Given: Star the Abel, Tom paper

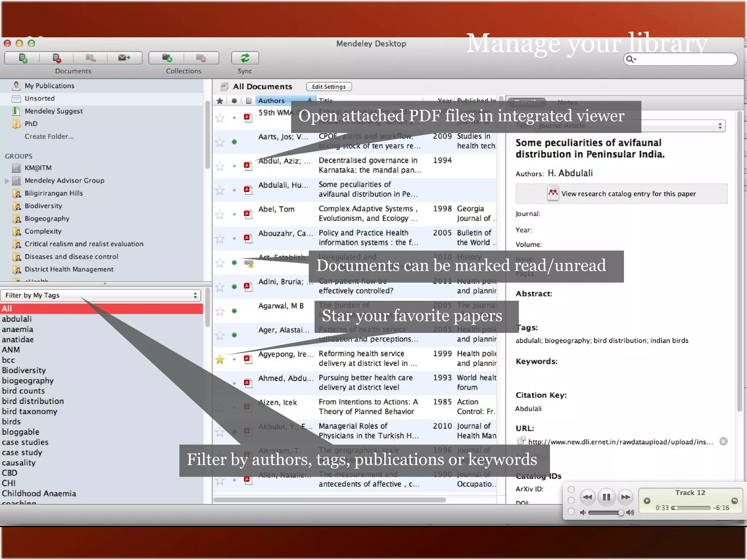Looking at the screenshot, I should 220,214.
